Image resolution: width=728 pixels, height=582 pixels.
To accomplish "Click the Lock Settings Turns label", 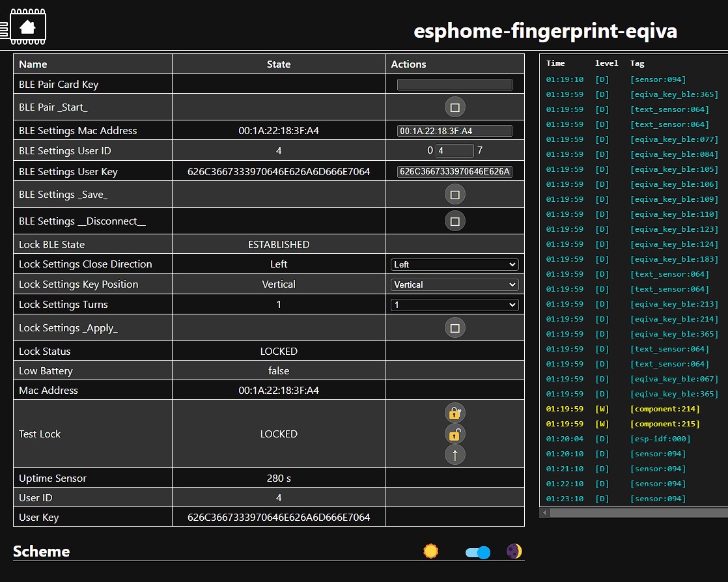I will (x=63, y=305).
